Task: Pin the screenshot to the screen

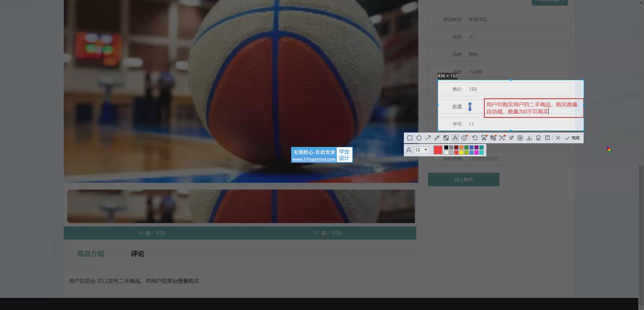Action: 511,138
